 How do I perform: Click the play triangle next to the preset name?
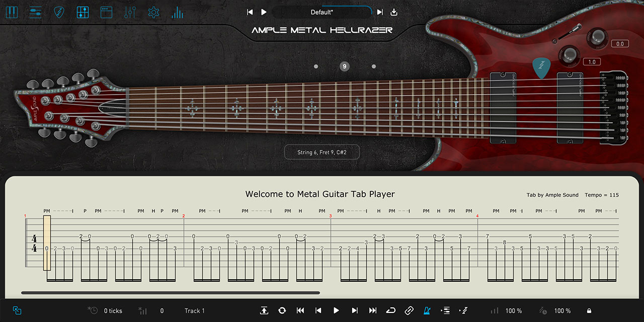coord(264,12)
